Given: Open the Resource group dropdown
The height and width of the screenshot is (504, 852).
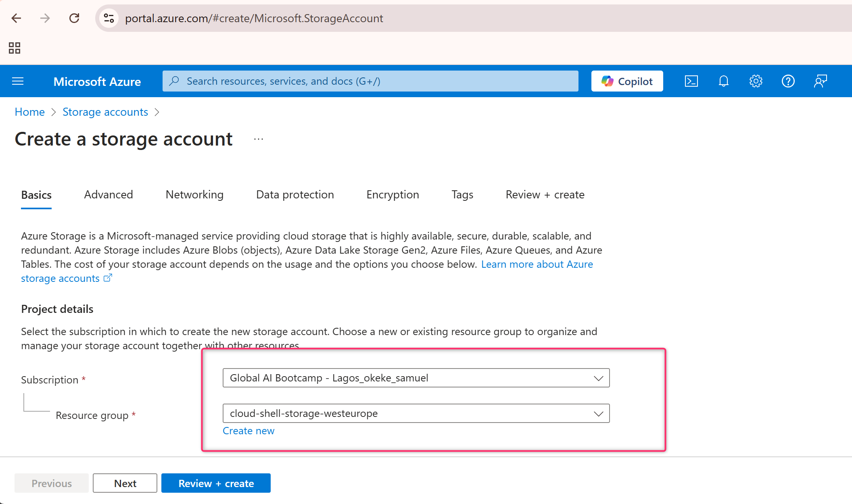Looking at the screenshot, I should pos(416,413).
